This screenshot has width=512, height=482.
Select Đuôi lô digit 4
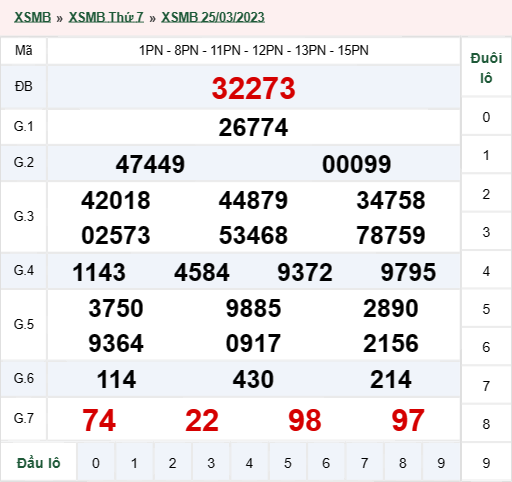pos(486,271)
